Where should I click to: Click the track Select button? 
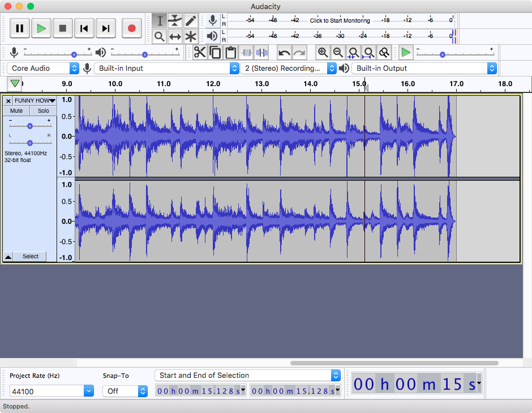pyautogui.click(x=31, y=257)
